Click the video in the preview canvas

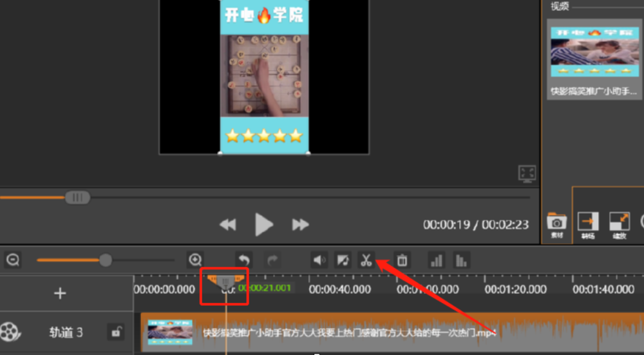tap(264, 77)
